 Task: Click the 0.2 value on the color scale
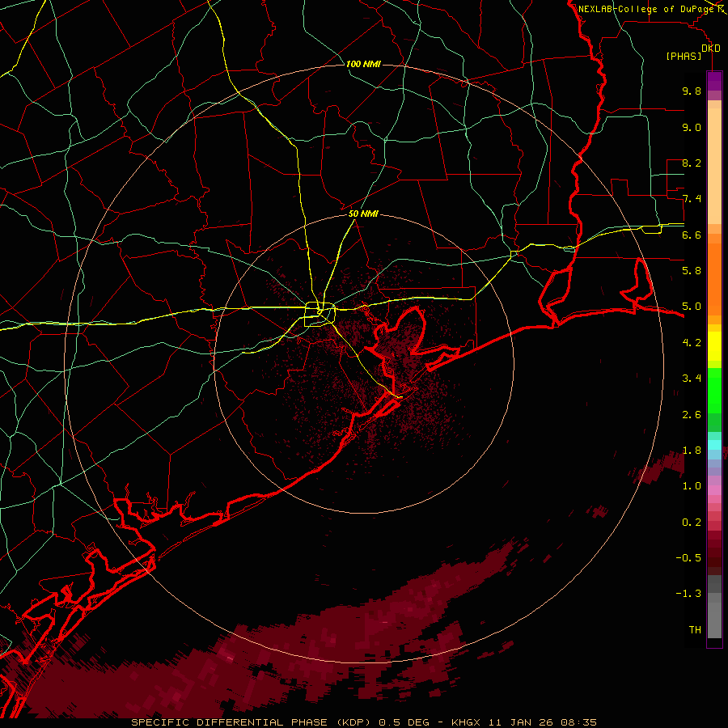coord(692,522)
